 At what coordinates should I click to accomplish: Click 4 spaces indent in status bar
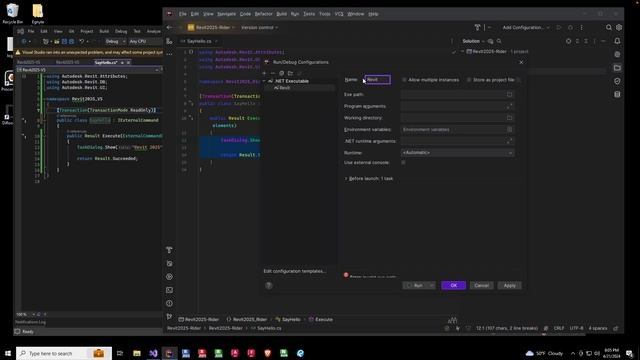click(x=598, y=328)
